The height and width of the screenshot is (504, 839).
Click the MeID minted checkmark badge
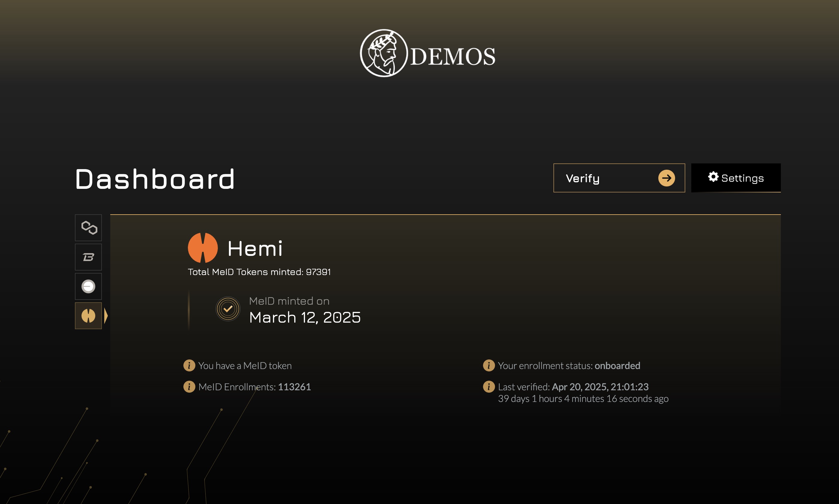(x=228, y=309)
